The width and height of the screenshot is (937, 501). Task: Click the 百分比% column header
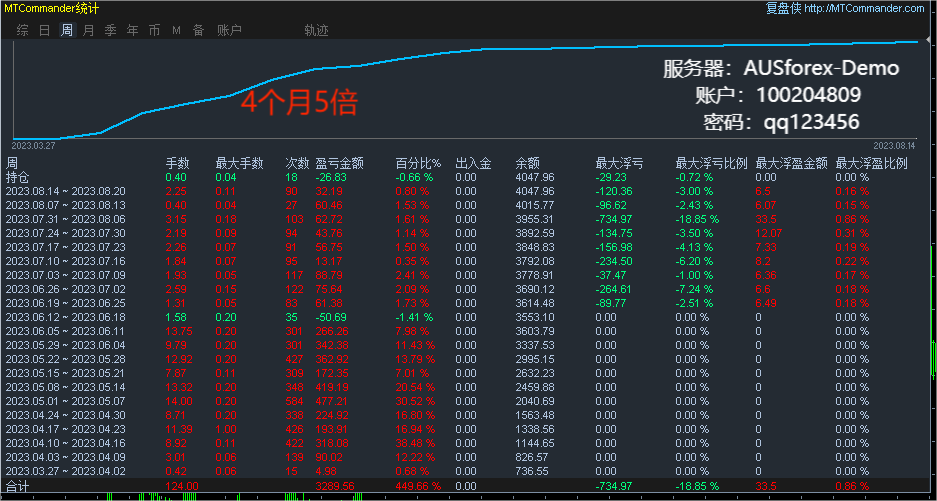(418, 163)
